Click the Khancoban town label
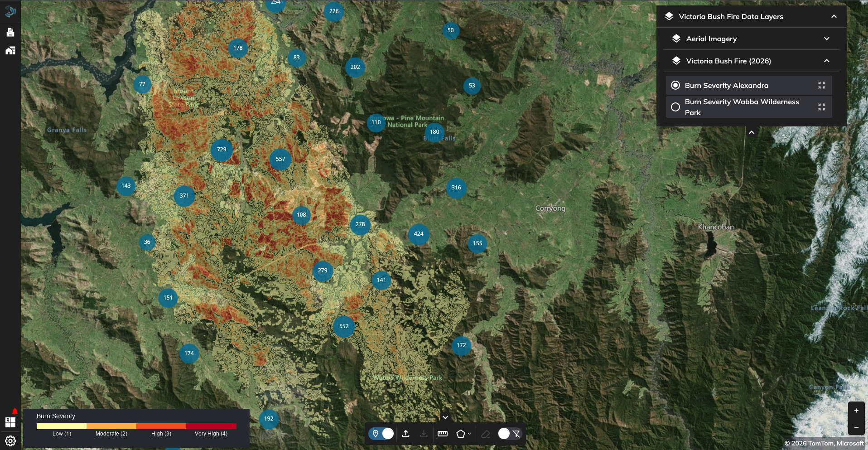 pyautogui.click(x=716, y=227)
